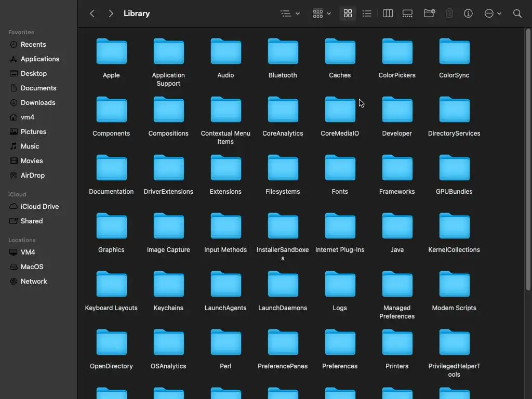Switch to gallery view
This screenshot has height=399, width=532.
[x=407, y=14]
